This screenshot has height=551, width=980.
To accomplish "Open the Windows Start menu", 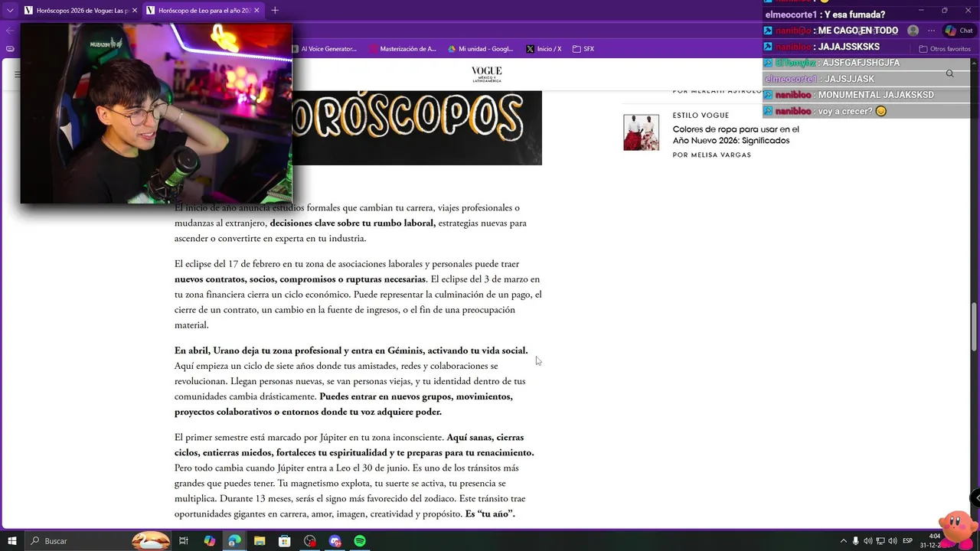I will [x=12, y=541].
